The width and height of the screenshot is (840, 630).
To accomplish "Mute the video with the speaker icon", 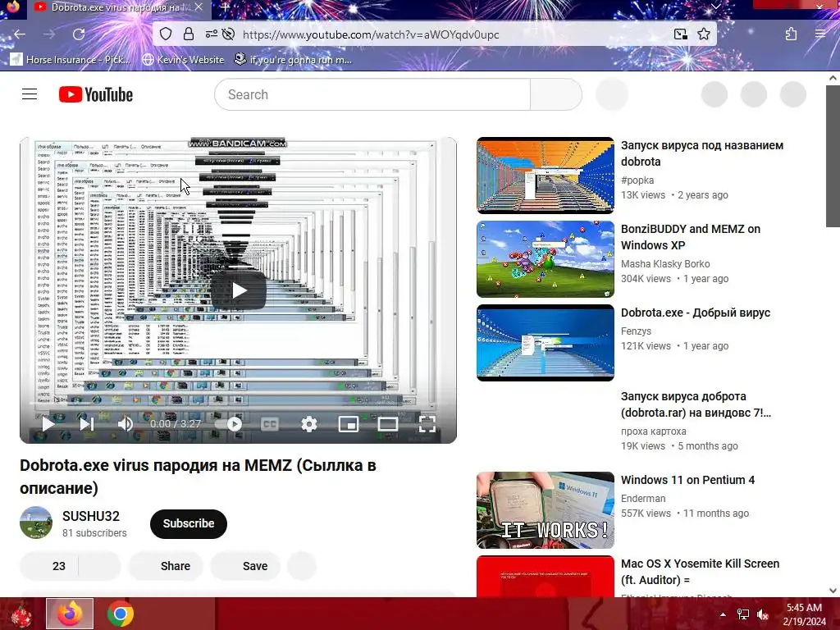I will pyautogui.click(x=126, y=424).
